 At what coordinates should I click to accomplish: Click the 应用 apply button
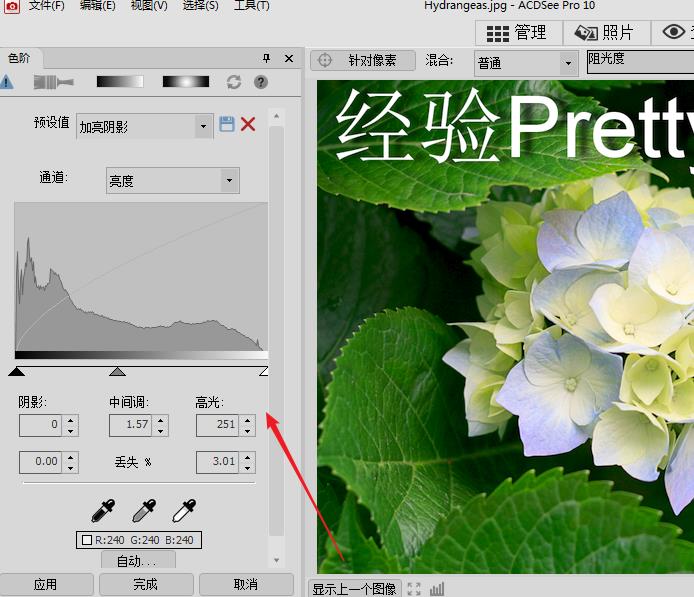coord(46,585)
